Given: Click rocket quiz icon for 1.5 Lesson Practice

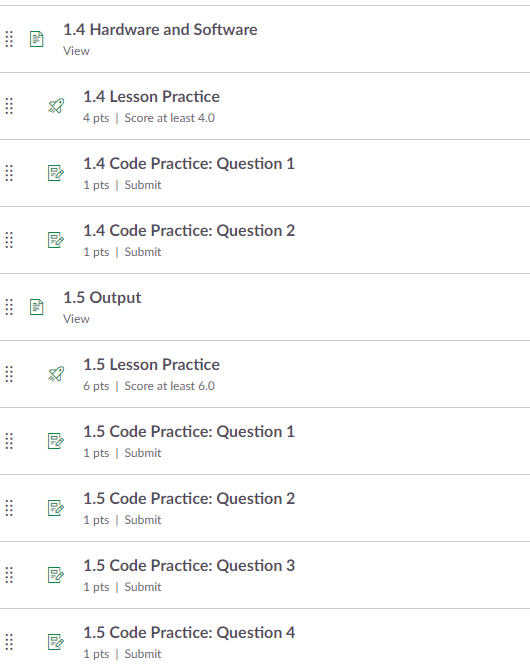Looking at the screenshot, I should (56, 374).
